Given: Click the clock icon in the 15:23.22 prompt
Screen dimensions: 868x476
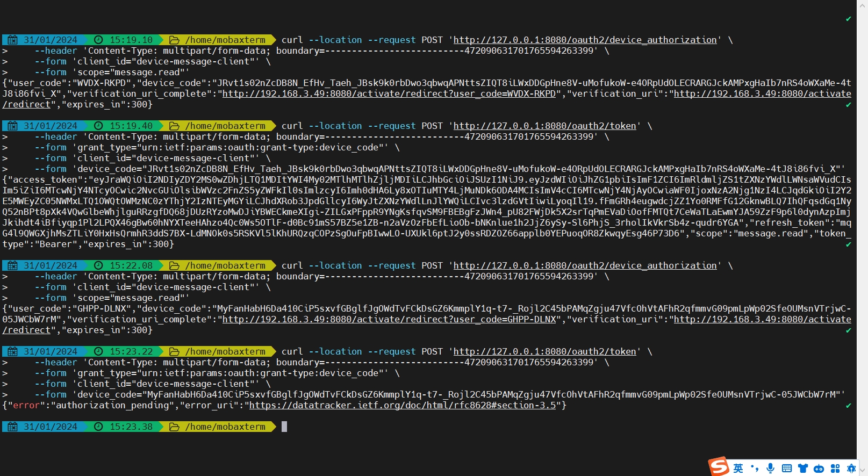Looking at the screenshot, I should click(98, 351).
